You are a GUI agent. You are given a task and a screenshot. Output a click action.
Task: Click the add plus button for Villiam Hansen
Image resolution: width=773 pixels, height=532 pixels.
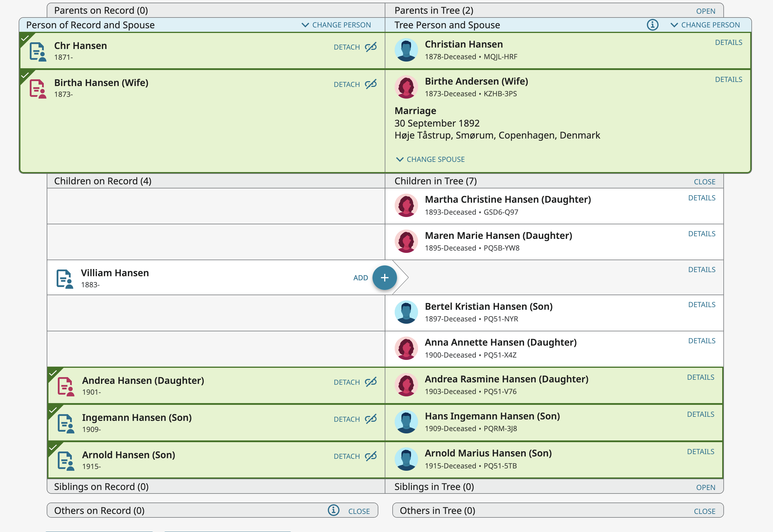384,277
